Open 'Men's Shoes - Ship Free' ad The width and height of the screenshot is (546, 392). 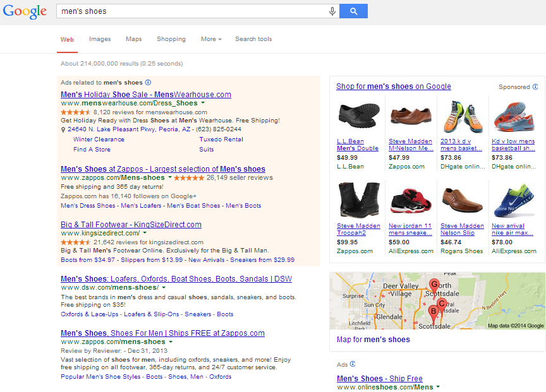(x=380, y=379)
